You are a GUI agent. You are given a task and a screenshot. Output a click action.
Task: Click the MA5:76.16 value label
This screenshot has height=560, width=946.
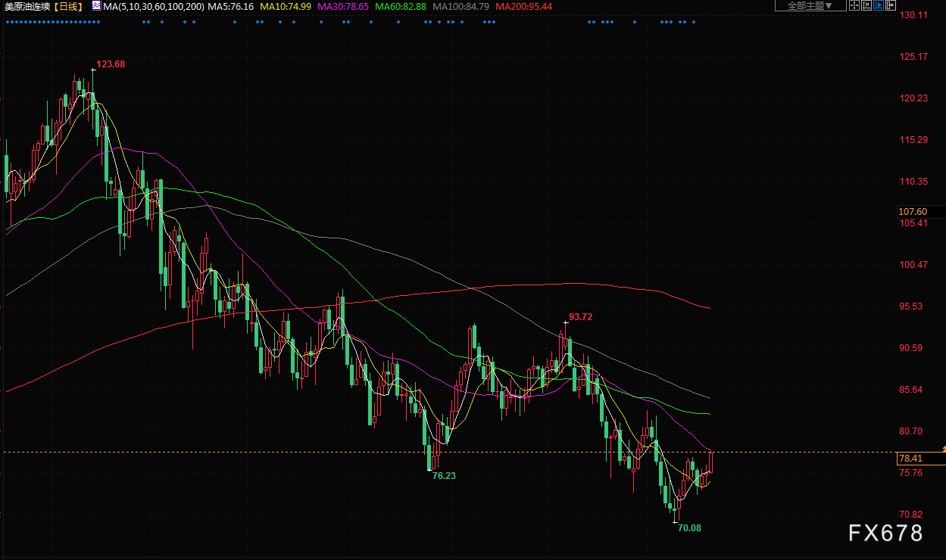[230, 6]
